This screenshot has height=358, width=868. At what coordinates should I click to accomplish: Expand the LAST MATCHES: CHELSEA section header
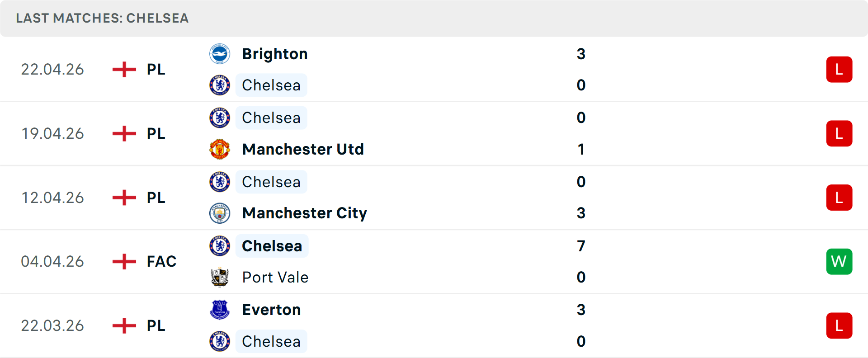[102, 18]
